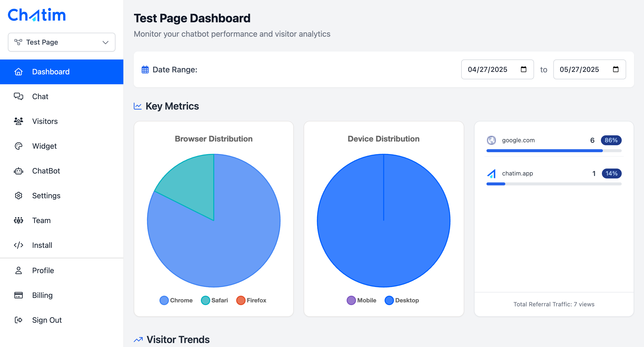Viewport: 644px width, 347px height.
Task: Open the google.com referral link
Action: pyautogui.click(x=518, y=140)
